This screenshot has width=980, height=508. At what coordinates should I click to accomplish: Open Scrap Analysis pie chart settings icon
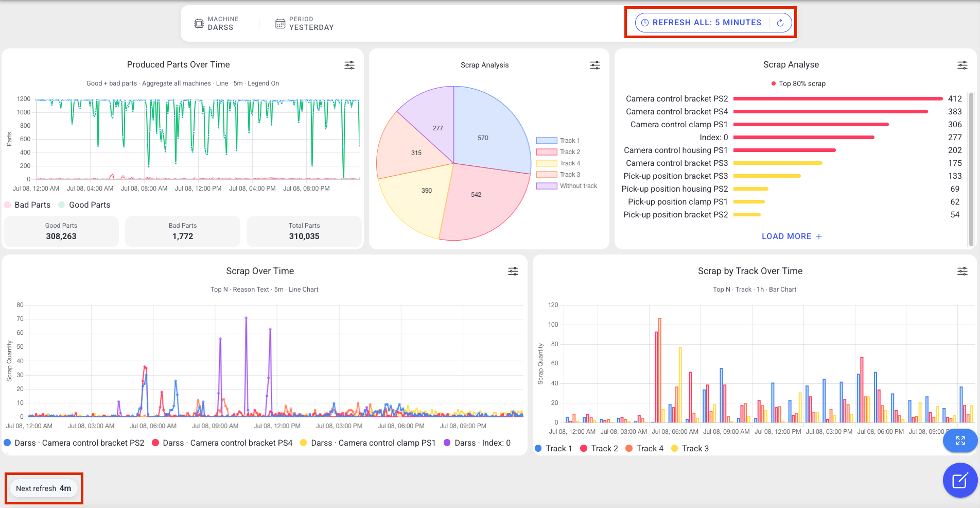[x=595, y=65]
